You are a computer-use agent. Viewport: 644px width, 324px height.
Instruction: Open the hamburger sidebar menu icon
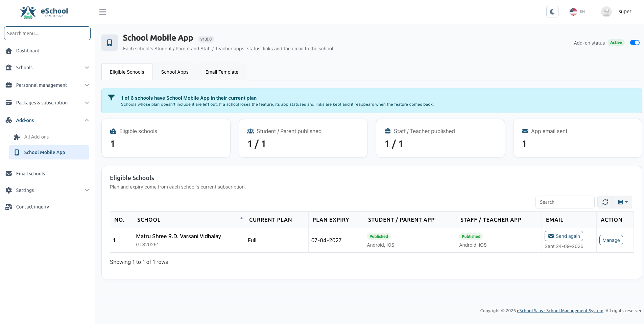[103, 12]
